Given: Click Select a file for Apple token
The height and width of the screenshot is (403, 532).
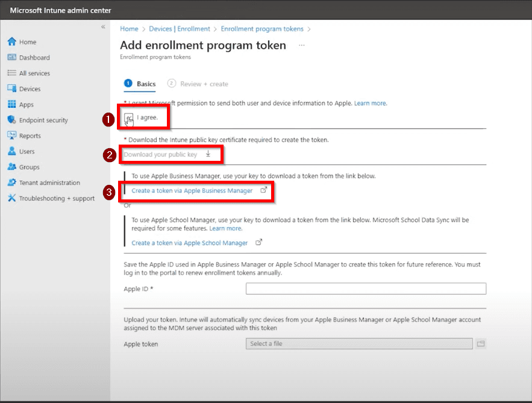Looking at the screenshot, I should [x=358, y=343].
